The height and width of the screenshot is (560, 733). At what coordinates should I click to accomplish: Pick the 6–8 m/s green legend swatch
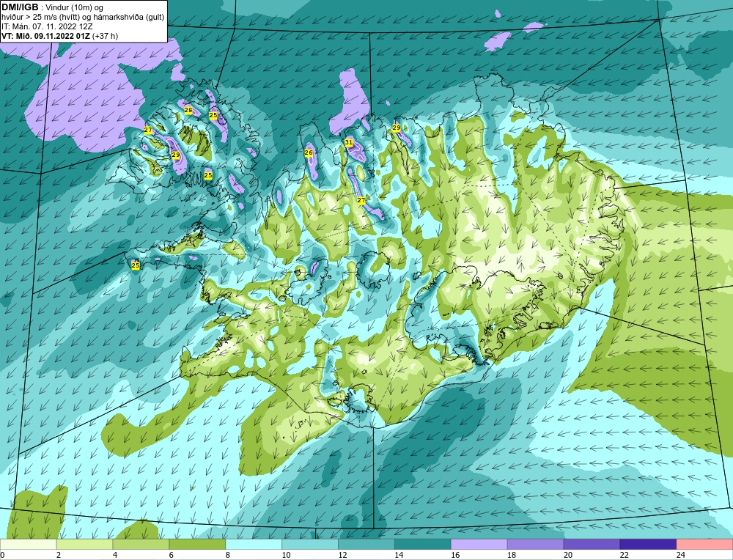click(197, 544)
